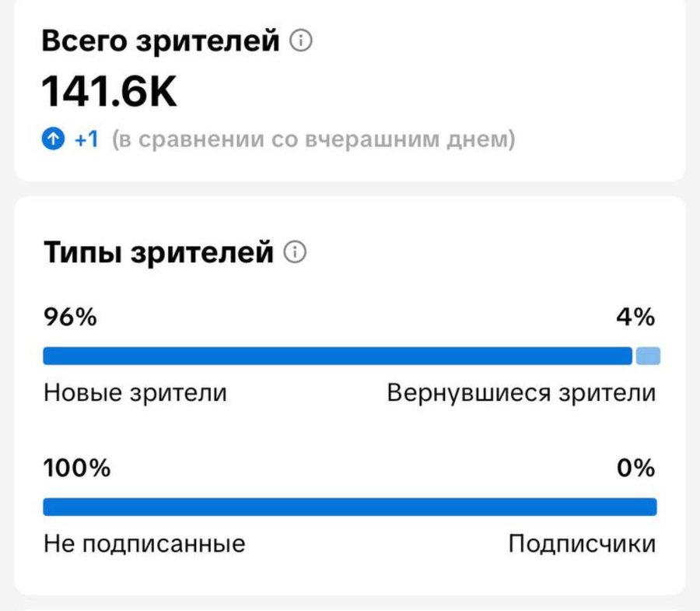Tap the 141.6K total viewers number
700x611 pixels.
(x=109, y=91)
